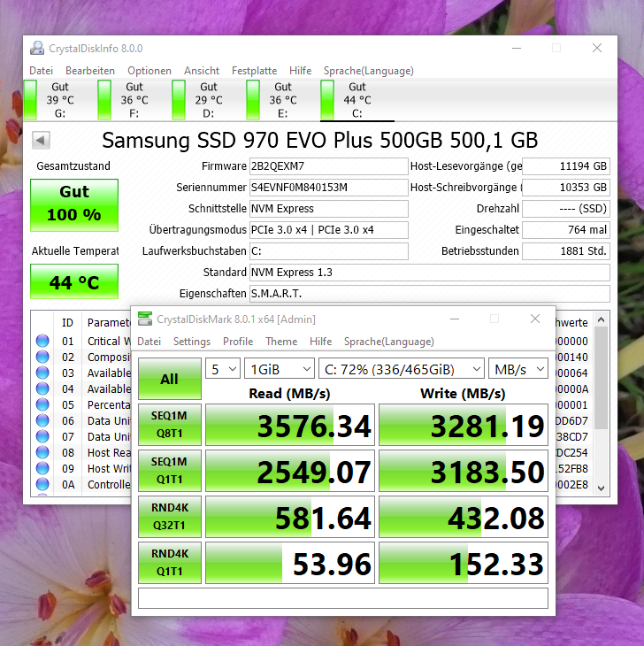Click the blue status orb for ID 07

click(x=42, y=436)
